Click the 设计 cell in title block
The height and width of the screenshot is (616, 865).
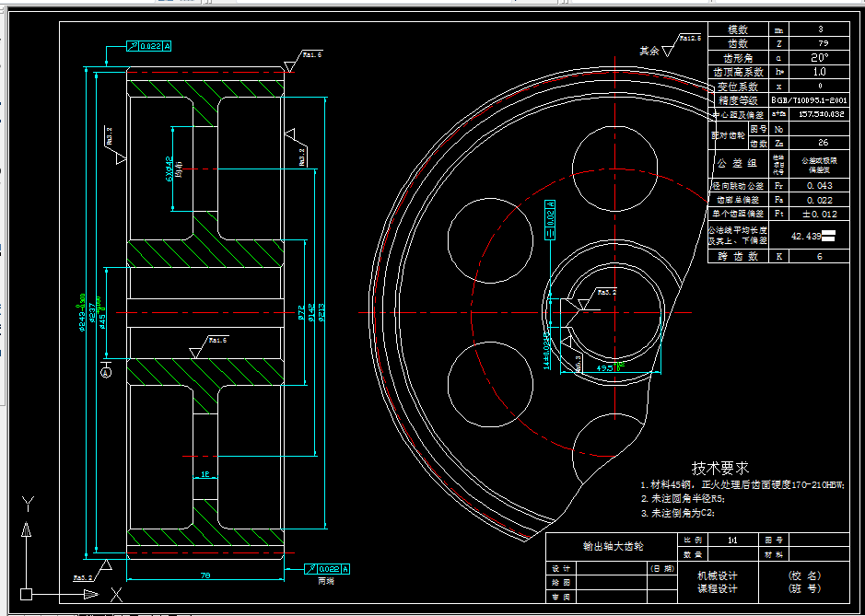[560, 568]
